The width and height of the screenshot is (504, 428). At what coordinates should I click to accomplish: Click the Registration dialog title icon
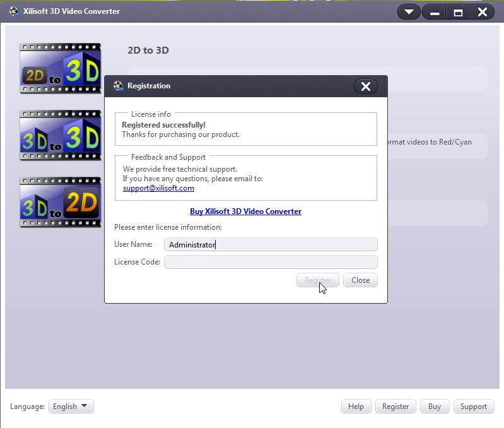(x=119, y=86)
